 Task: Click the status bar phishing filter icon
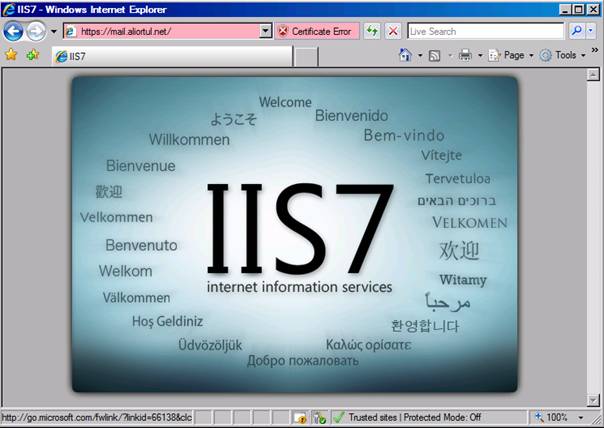point(319,418)
